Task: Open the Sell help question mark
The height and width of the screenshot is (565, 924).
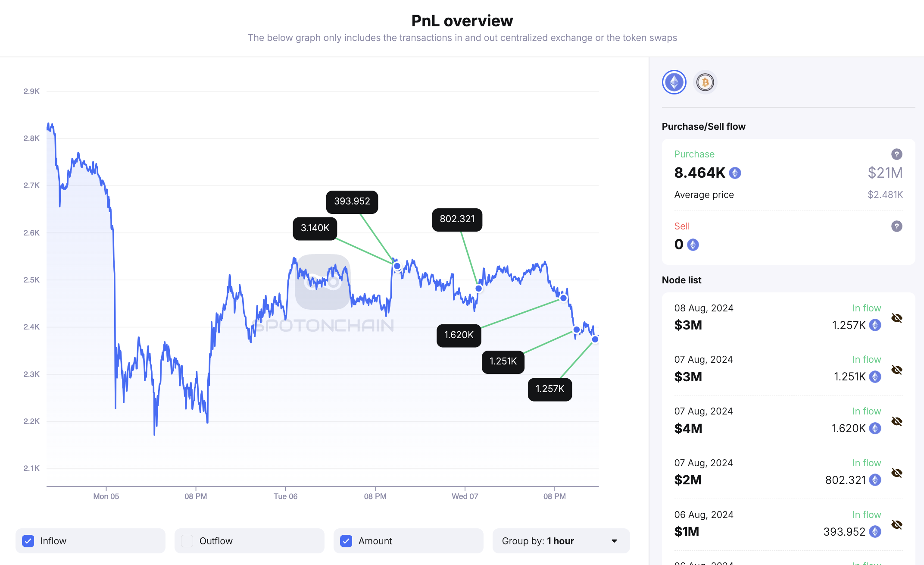Action: point(896,226)
